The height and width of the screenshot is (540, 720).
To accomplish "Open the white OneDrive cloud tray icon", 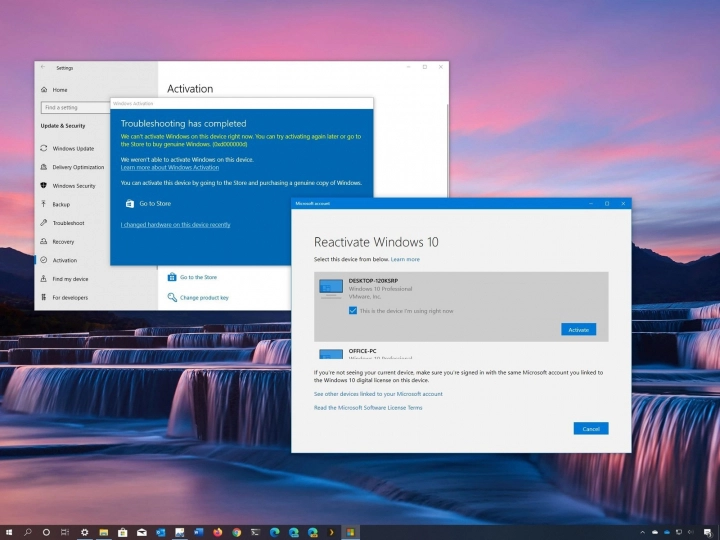I will [654, 533].
